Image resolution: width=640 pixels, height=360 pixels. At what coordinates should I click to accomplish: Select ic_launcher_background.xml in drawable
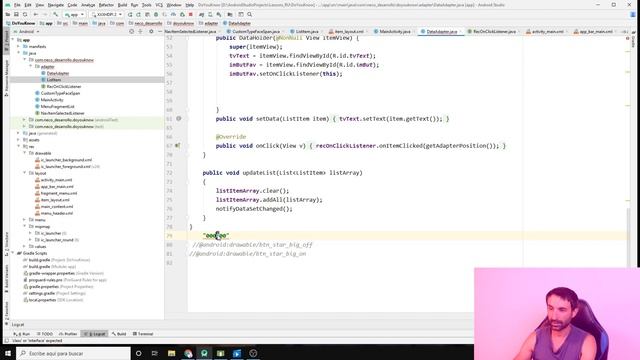pos(66,160)
